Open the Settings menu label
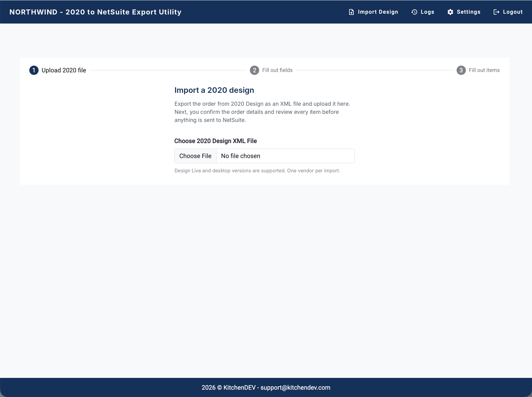 (x=468, y=12)
